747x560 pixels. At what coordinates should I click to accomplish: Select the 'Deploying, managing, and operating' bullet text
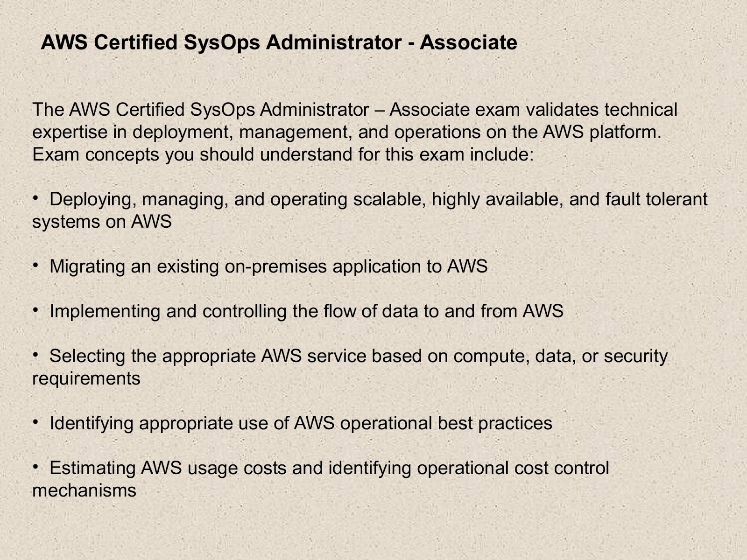(378, 199)
